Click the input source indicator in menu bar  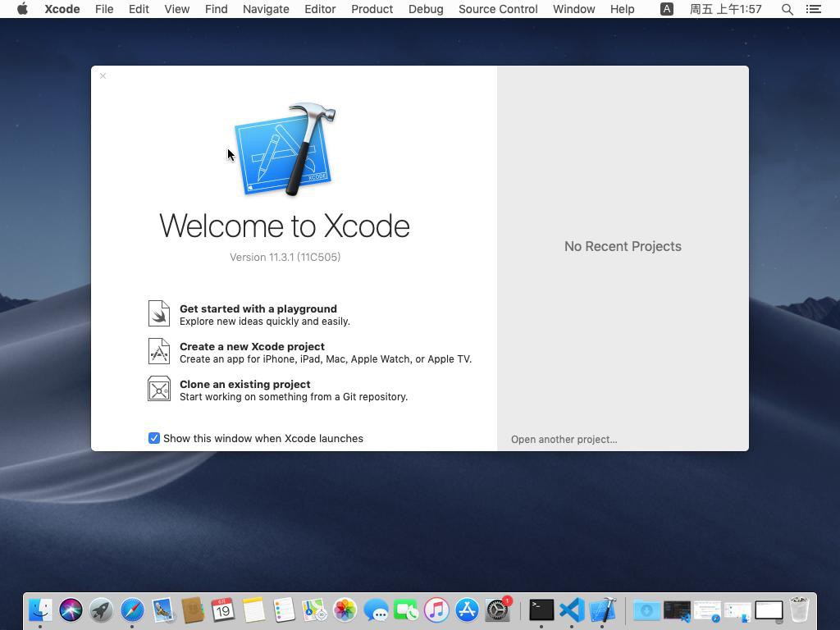[666, 9]
